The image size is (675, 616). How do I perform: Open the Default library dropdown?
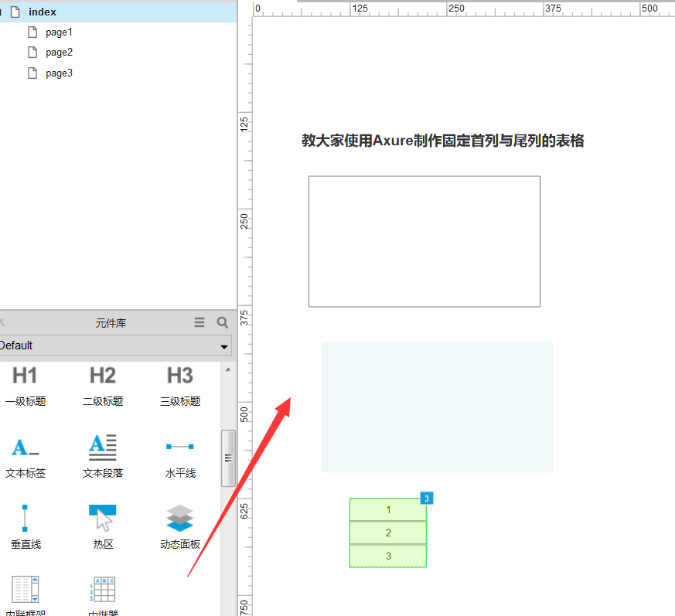(x=115, y=345)
